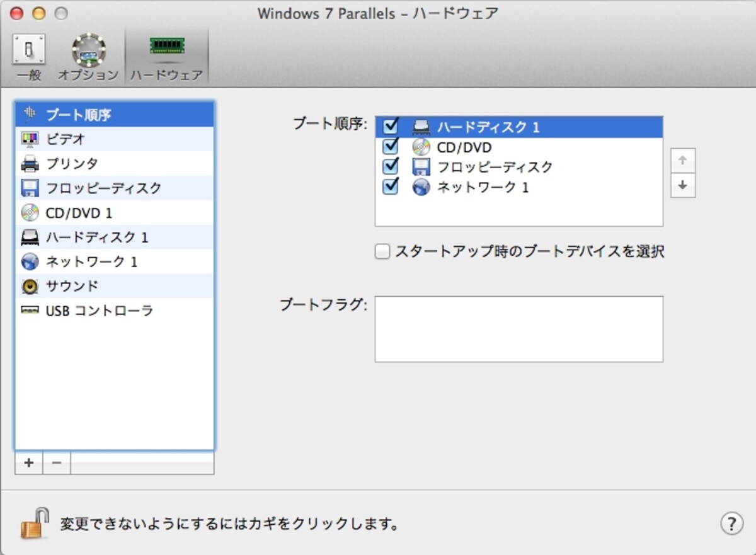This screenshot has width=756, height=555.
Task: Enable スタートアップ時のブートデバイスを選択 checkbox
Action: pyautogui.click(x=382, y=253)
